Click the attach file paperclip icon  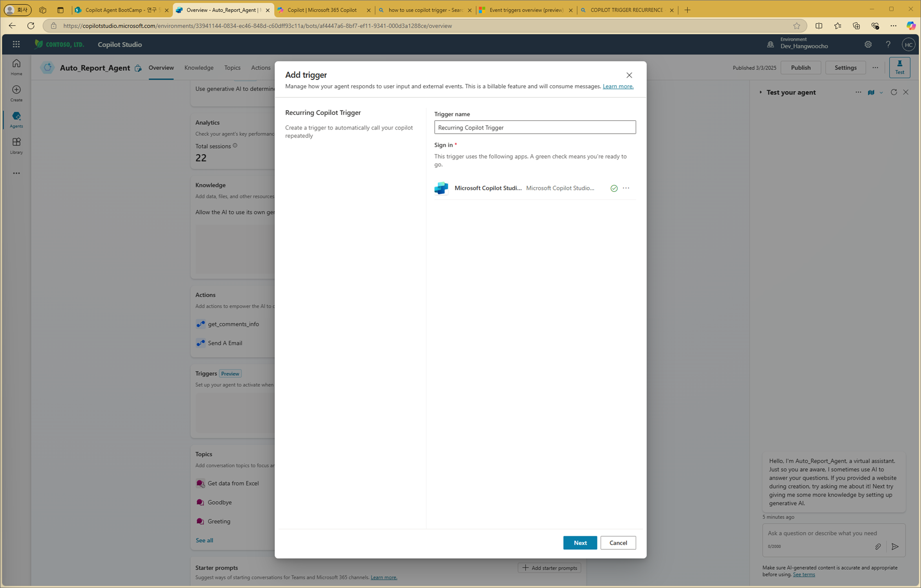(x=878, y=547)
